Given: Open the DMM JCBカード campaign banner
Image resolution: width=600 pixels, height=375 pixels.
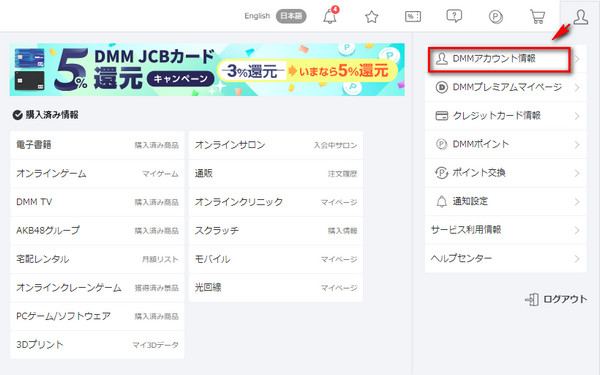Looking at the screenshot, I should click(x=207, y=69).
